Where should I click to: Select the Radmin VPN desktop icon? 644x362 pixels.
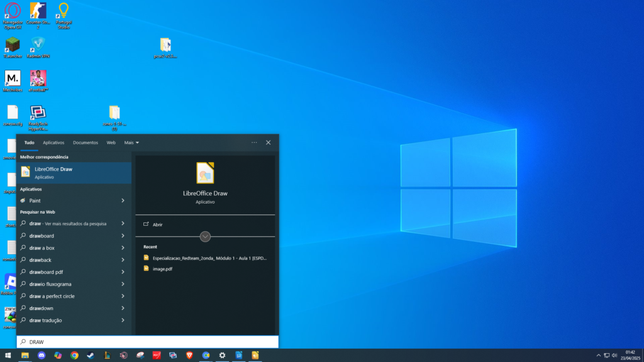[x=38, y=45]
